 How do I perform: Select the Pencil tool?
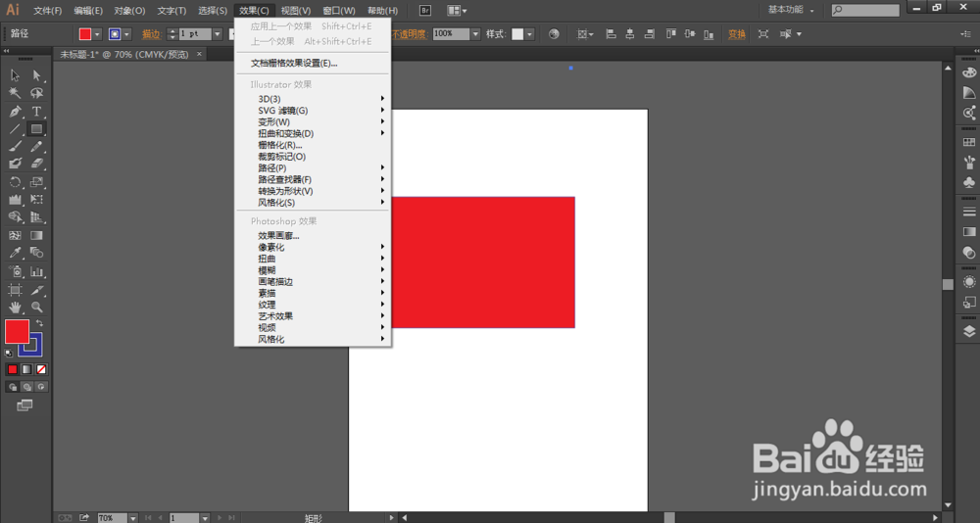37,146
